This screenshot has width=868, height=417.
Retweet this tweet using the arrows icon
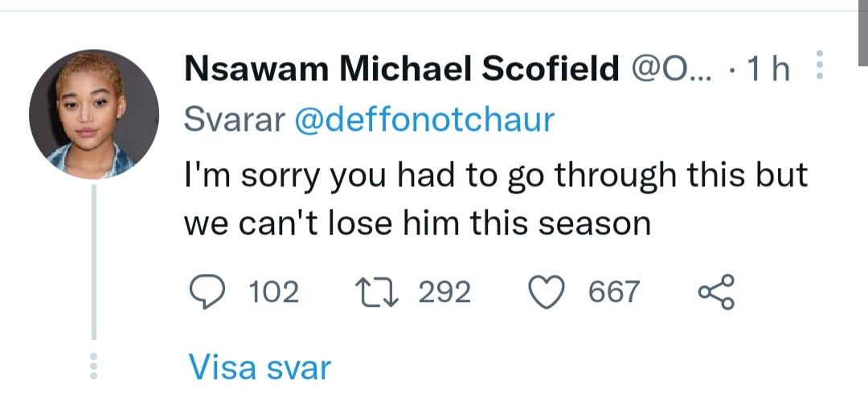[378, 292]
